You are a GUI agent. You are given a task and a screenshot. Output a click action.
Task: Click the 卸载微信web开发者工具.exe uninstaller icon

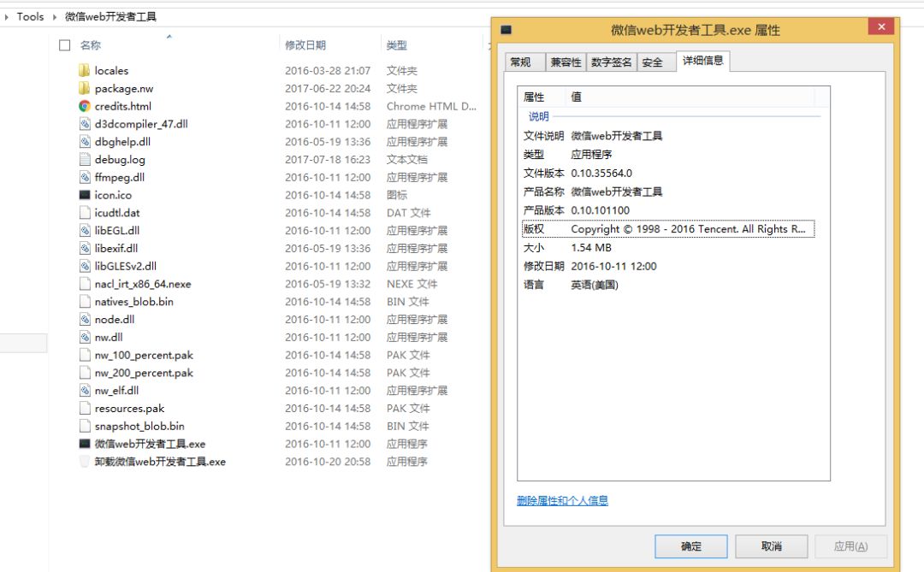coord(84,461)
